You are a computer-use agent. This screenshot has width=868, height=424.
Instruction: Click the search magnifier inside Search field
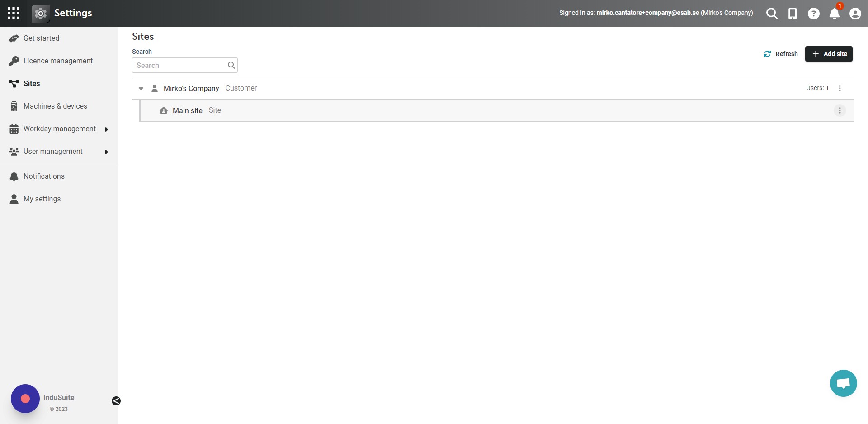(231, 65)
